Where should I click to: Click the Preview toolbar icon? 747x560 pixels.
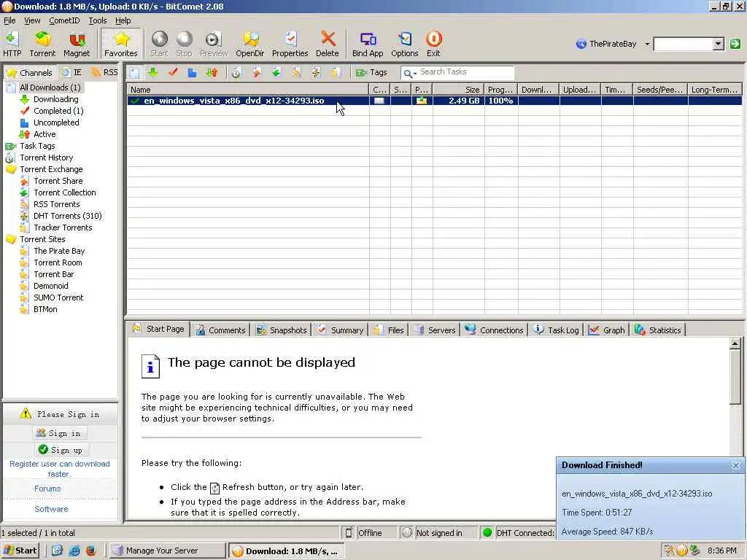tap(214, 44)
